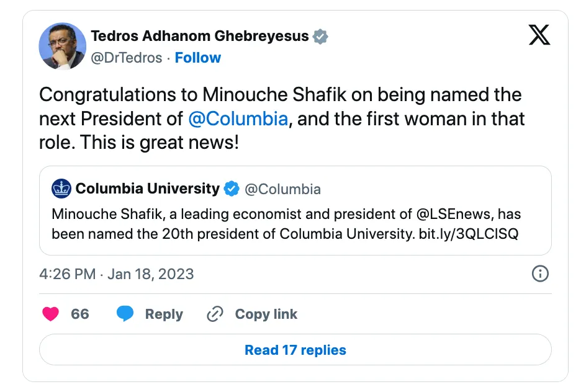Viewport: 581px width, 392px height.
Task: Click the Copy link label
Action: tap(266, 314)
